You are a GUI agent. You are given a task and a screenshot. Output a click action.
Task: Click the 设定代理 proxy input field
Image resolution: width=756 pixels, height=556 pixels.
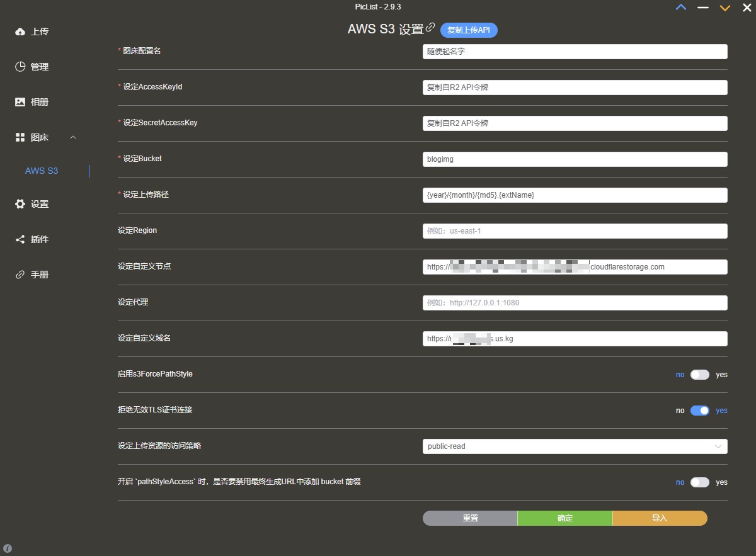575,303
